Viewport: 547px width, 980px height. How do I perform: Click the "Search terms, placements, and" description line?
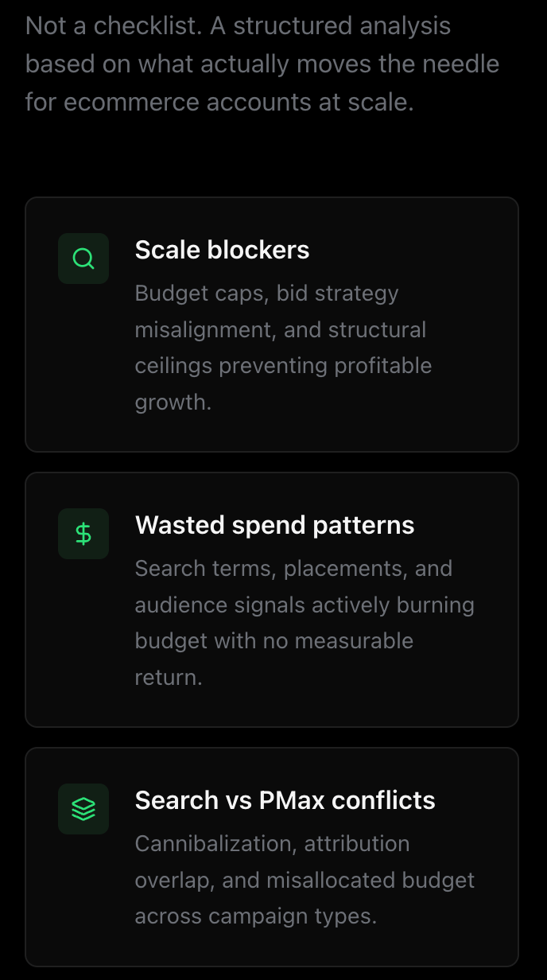[293, 569]
